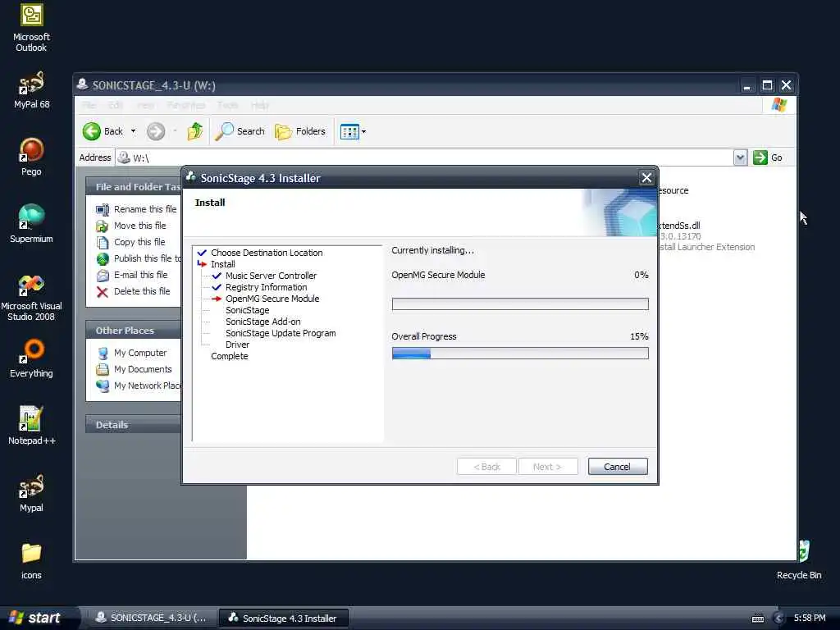
Task: Select SonicStage Update Program step
Action: click(x=281, y=333)
